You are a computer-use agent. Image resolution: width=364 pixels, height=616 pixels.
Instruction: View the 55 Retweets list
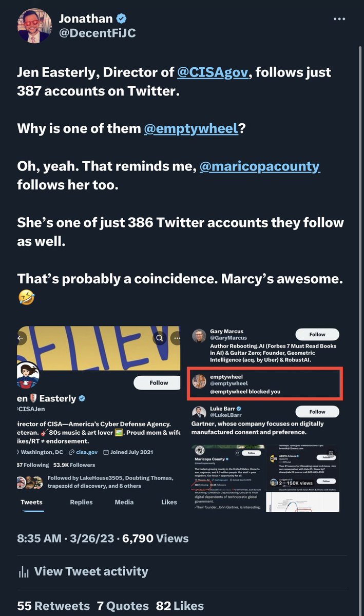tap(53, 606)
